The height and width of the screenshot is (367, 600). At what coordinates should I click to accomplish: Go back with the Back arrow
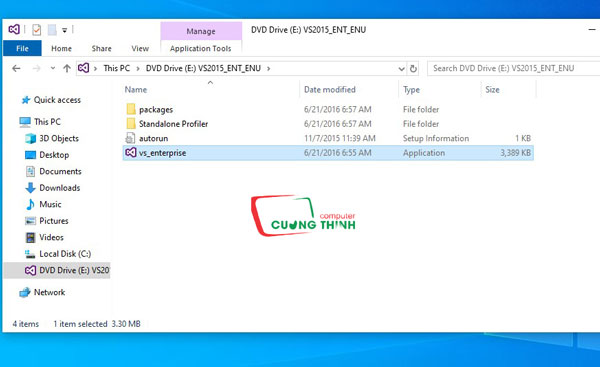[x=16, y=69]
